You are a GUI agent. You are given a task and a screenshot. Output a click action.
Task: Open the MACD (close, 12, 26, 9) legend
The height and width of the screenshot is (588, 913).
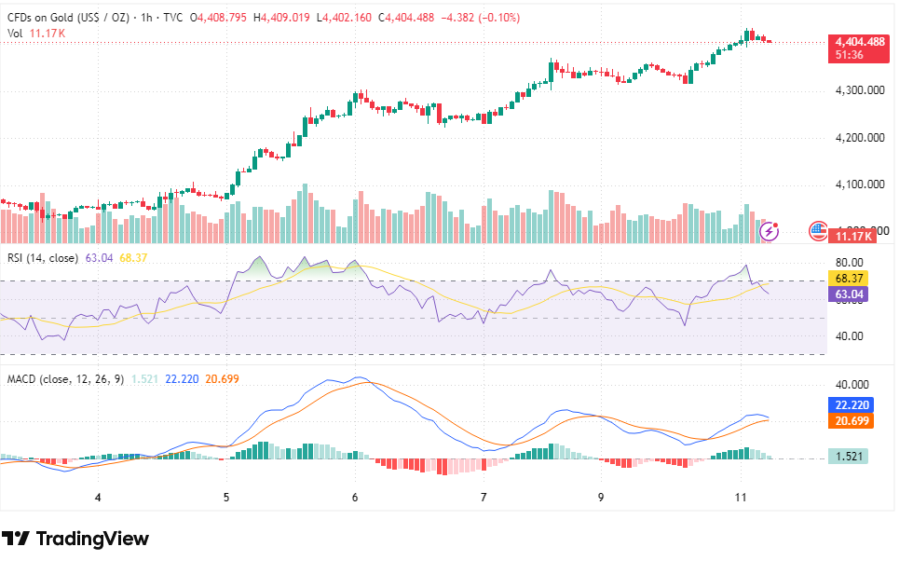tap(65, 379)
